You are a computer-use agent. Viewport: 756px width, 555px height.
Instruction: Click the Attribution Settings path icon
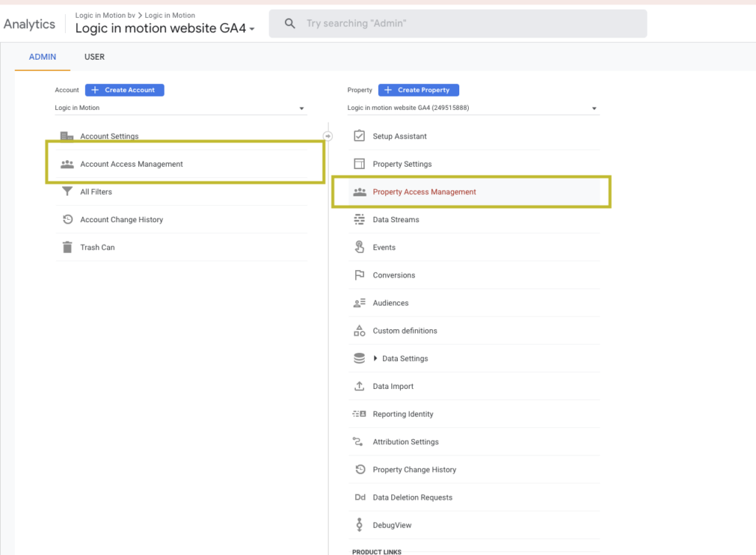pos(358,441)
